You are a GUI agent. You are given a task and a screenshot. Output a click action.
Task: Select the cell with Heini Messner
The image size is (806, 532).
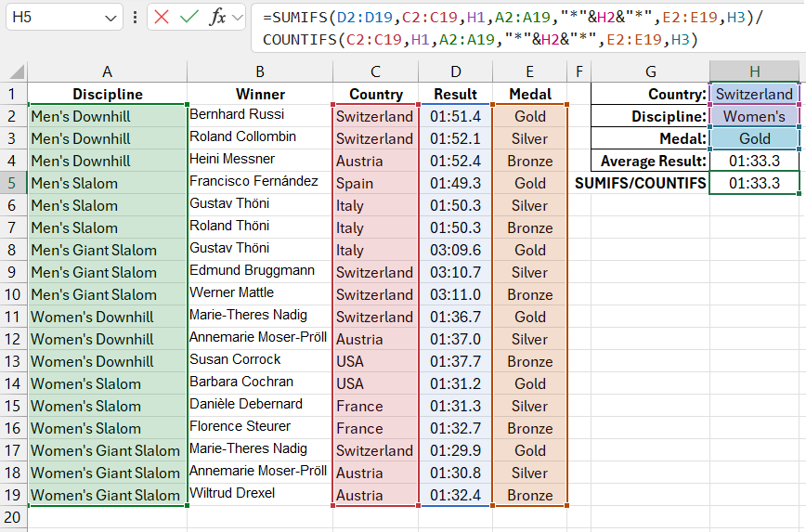[x=260, y=161]
